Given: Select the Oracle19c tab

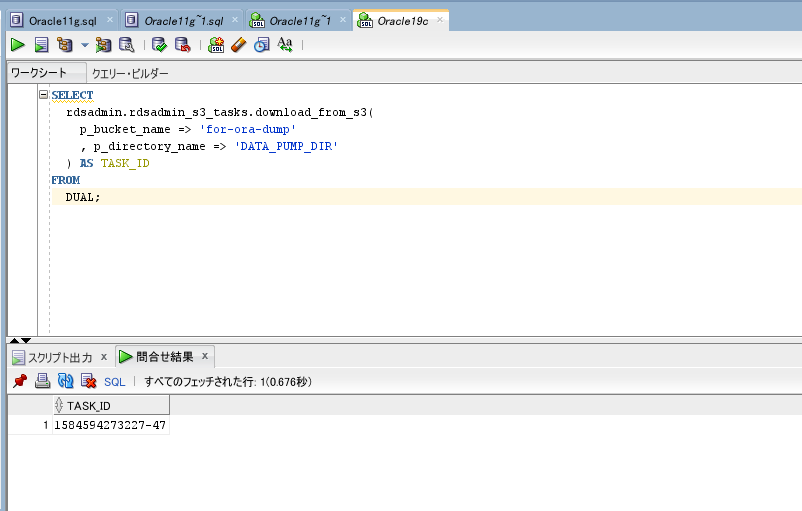Looking at the screenshot, I should tap(403, 21).
